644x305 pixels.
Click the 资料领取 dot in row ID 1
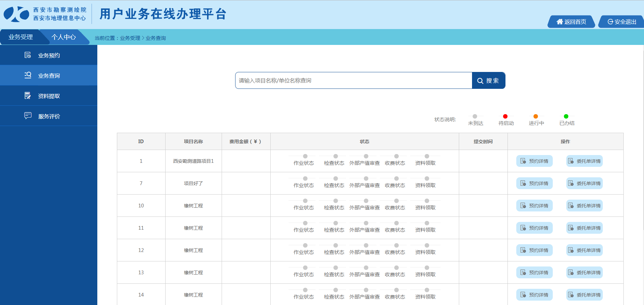(427, 156)
